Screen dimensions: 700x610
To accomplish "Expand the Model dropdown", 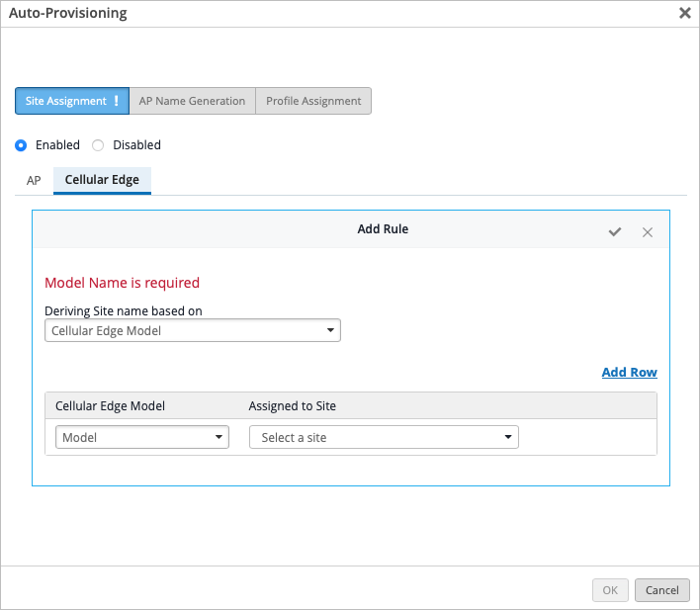I will coord(142,437).
